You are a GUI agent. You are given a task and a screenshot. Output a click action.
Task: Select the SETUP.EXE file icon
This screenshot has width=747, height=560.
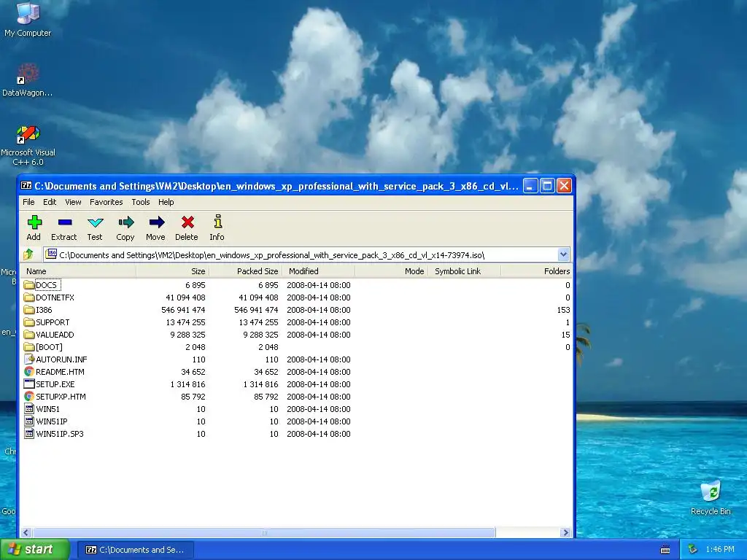(29, 384)
